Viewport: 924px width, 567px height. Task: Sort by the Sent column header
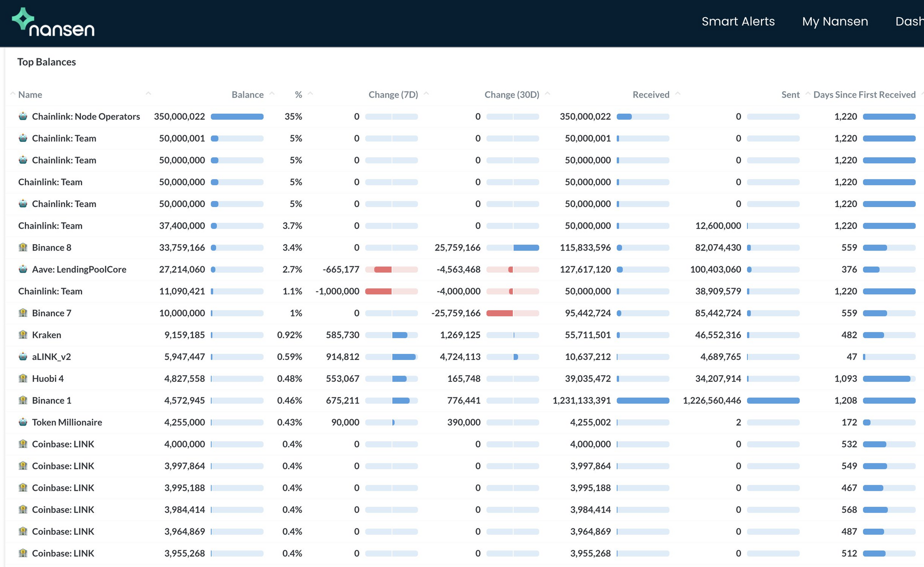[790, 94]
